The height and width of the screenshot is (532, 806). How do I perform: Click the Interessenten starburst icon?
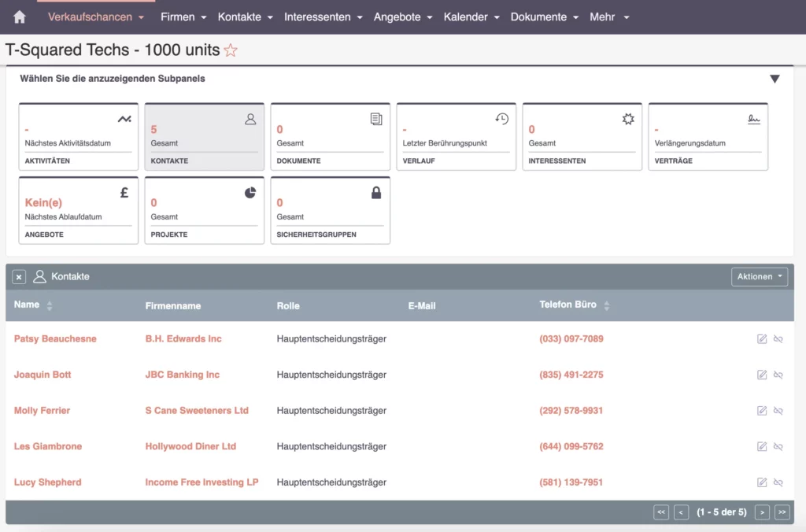click(x=628, y=120)
